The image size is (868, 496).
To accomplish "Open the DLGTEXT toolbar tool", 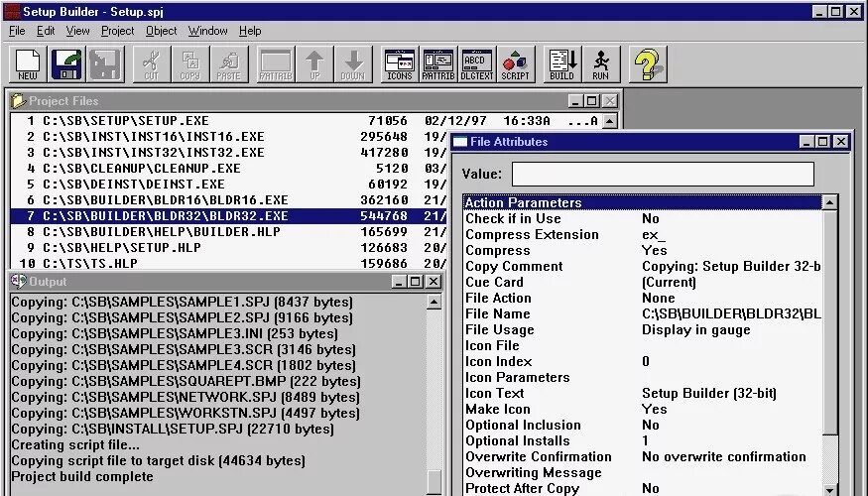I will (x=477, y=64).
